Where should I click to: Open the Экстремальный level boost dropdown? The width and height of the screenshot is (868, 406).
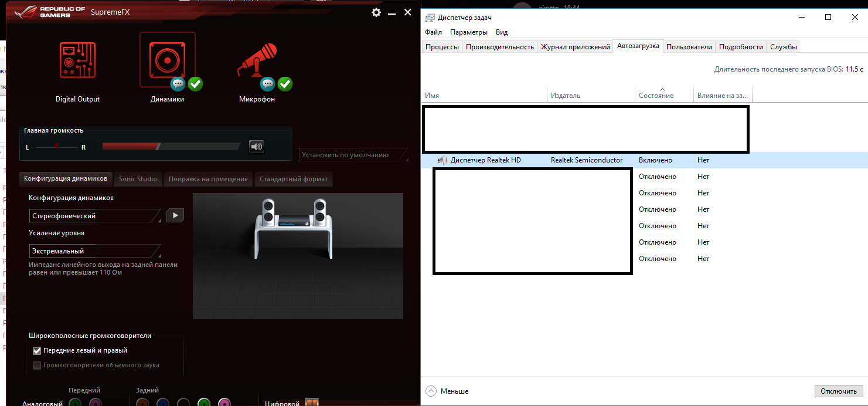[95, 251]
